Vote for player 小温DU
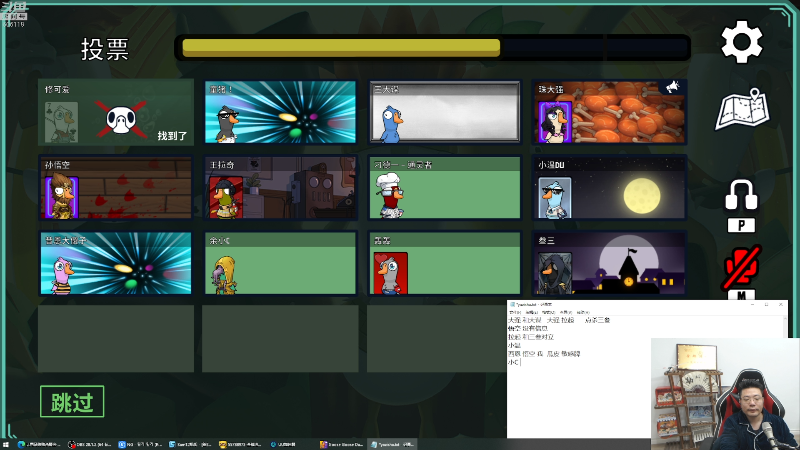The image size is (800, 450). pos(609,188)
